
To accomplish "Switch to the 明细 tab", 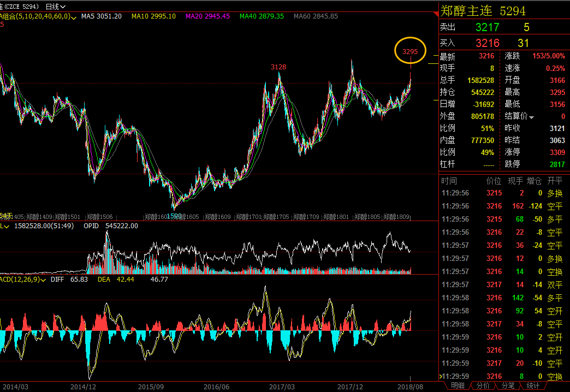I will (x=458, y=386).
